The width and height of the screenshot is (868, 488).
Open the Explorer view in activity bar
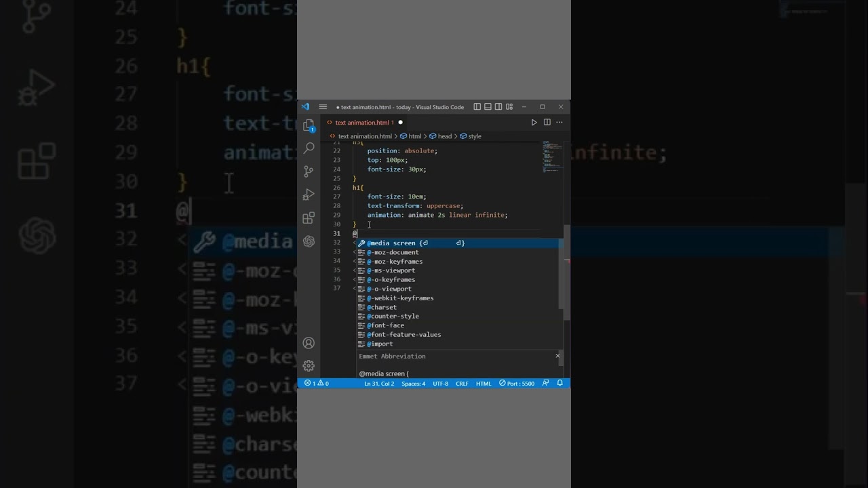[309, 125]
